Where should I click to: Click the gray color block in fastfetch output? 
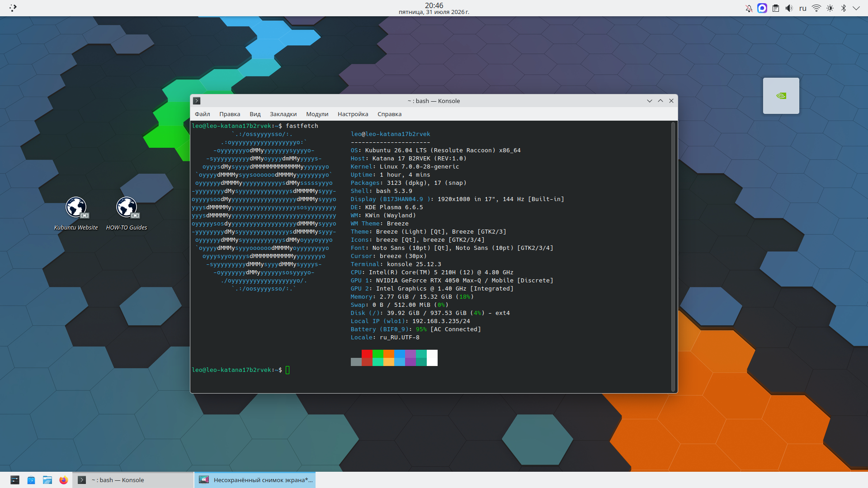(356, 362)
